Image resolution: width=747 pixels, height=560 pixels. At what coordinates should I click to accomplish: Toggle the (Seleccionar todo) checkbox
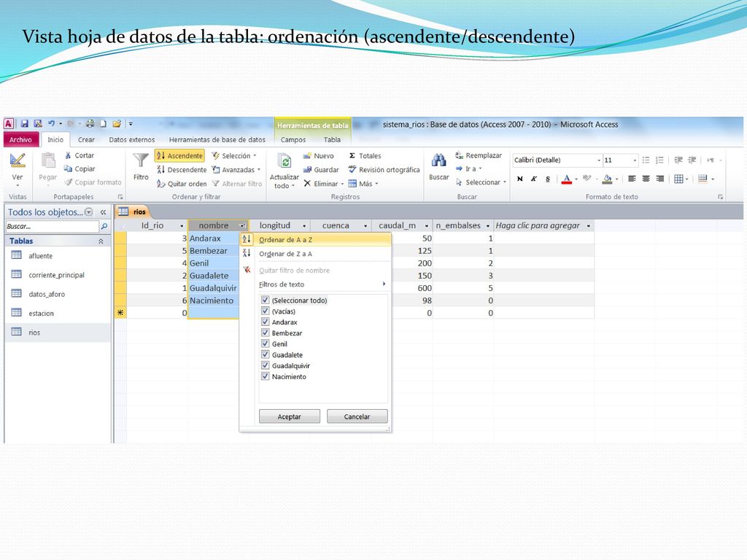pos(266,300)
